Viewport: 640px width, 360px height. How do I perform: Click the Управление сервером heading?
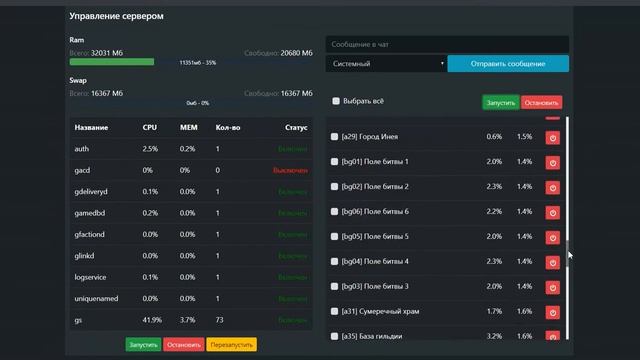click(116, 16)
